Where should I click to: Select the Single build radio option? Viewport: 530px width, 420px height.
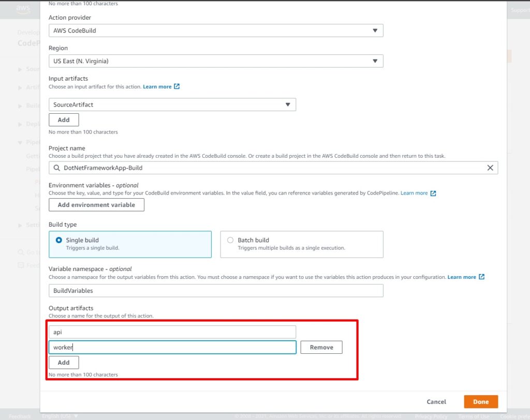58,240
